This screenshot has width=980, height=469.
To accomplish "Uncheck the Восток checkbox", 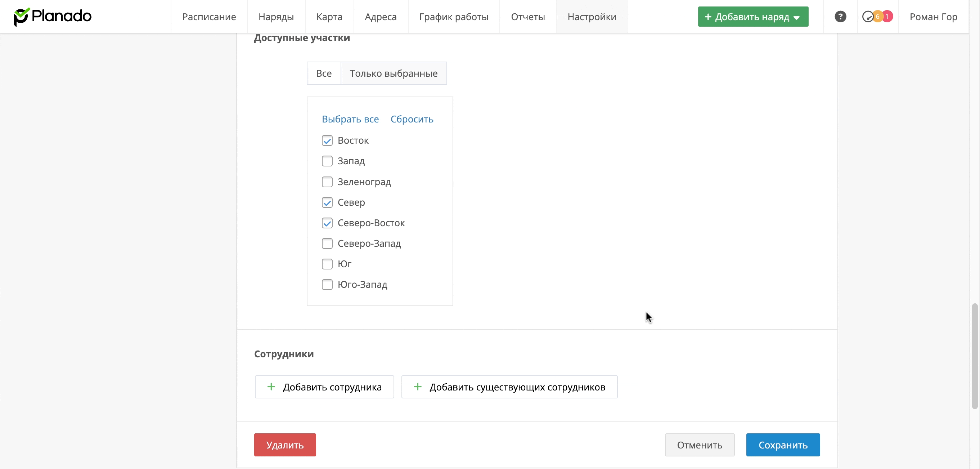I will [x=327, y=140].
